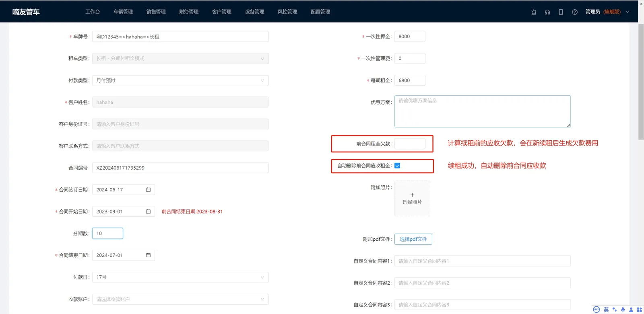Start voice input with the microphone icon
The width and height of the screenshot is (644, 314).
point(623,310)
